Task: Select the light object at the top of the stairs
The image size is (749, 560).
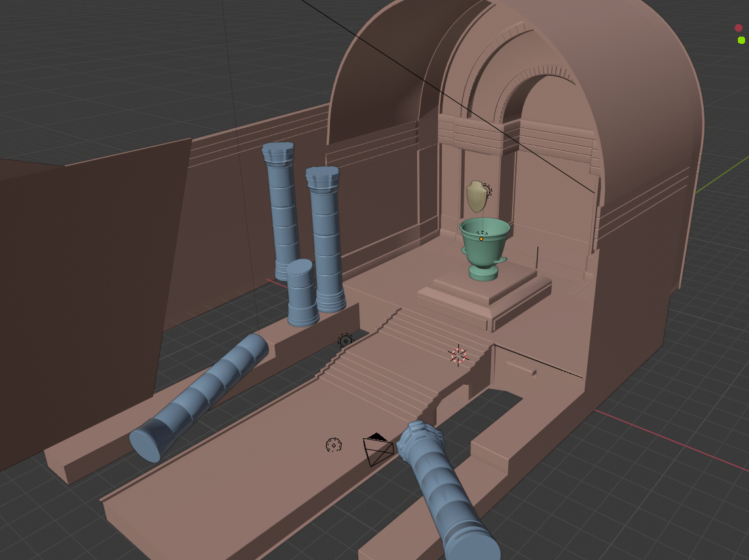Action: click(345, 341)
